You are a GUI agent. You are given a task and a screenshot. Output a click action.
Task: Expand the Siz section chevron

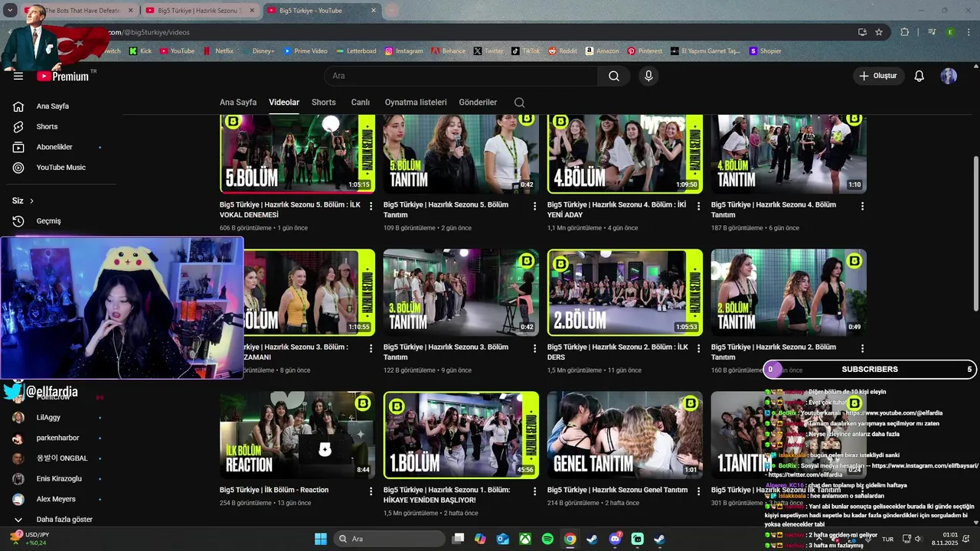(31, 201)
